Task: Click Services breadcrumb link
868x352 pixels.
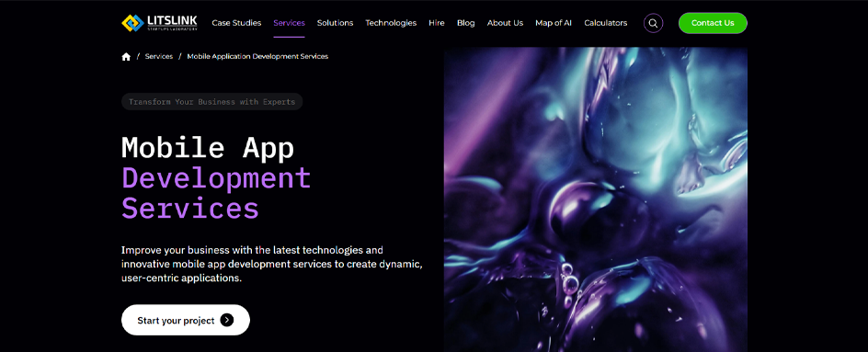Action: [x=159, y=56]
